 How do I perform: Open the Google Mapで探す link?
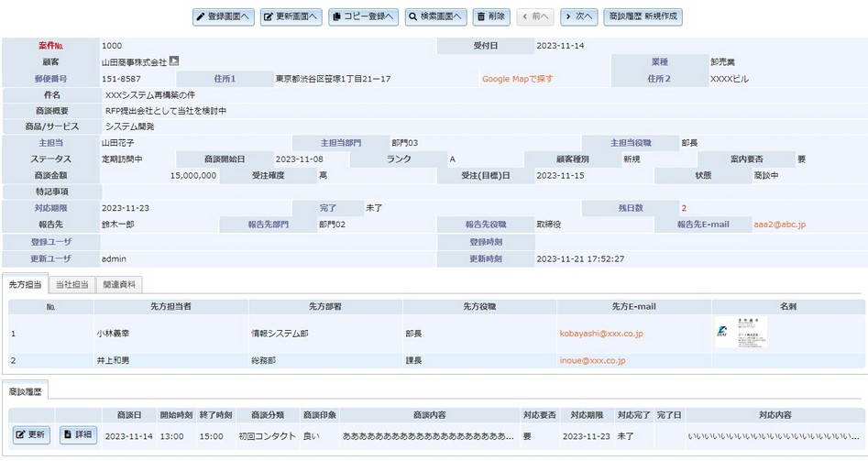[x=518, y=79]
